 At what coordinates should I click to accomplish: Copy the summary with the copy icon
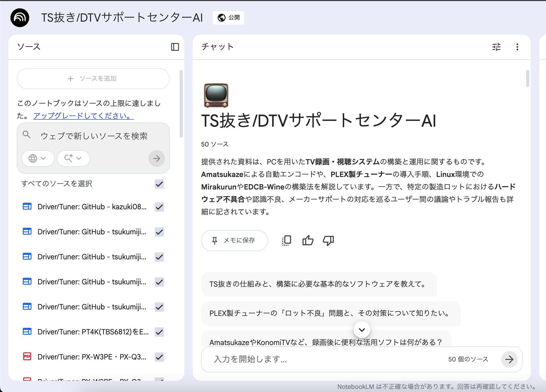(287, 240)
